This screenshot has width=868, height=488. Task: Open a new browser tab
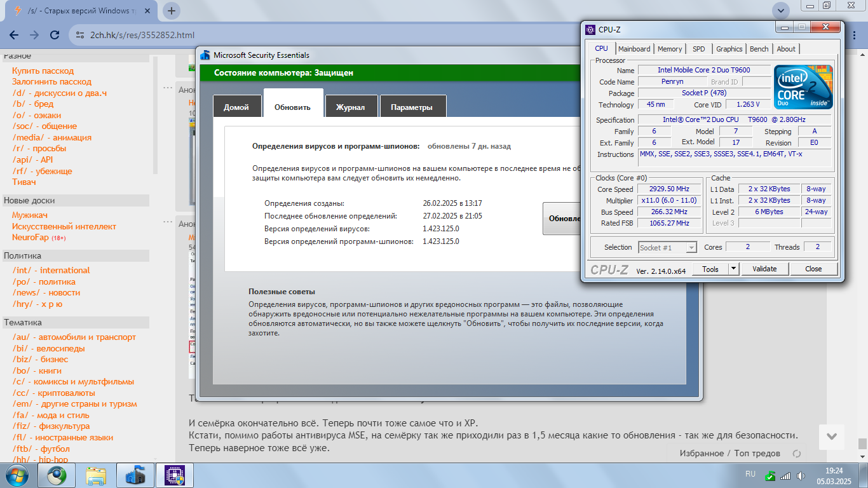point(172,11)
